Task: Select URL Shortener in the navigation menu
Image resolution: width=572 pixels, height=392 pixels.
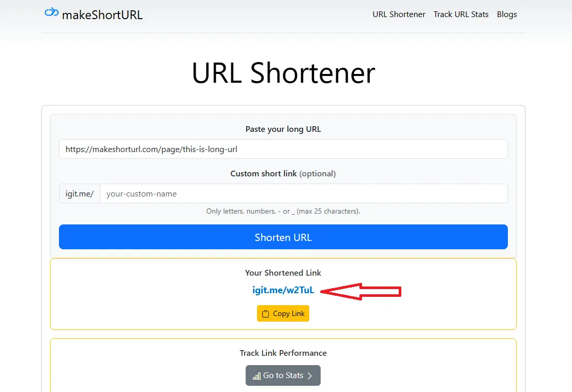Action: tap(399, 14)
